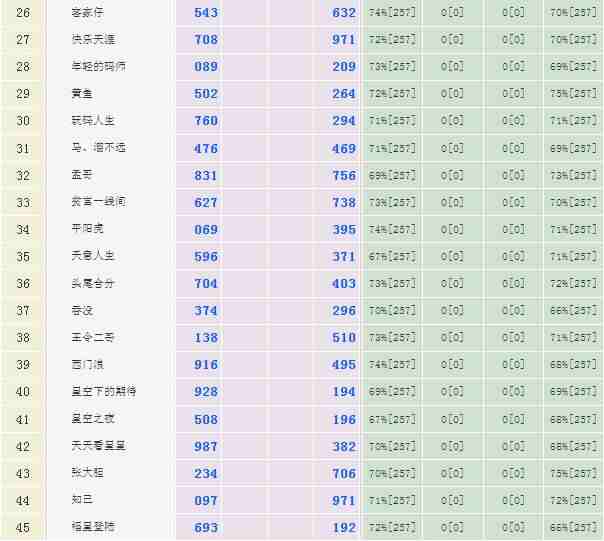Click the blue number 831
This screenshot has height=541, width=604.
[x=206, y=175]
